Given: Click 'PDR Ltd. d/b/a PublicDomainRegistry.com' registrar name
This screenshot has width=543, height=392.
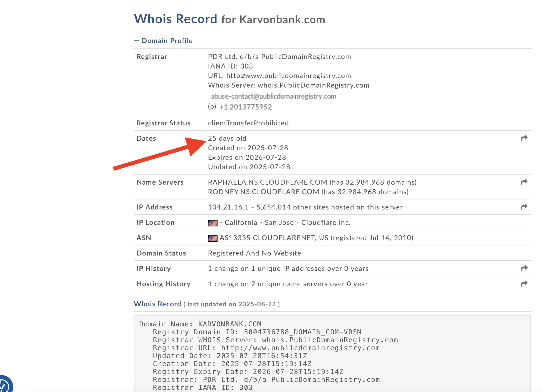Looking at the screenshot, I should [279, 57].
